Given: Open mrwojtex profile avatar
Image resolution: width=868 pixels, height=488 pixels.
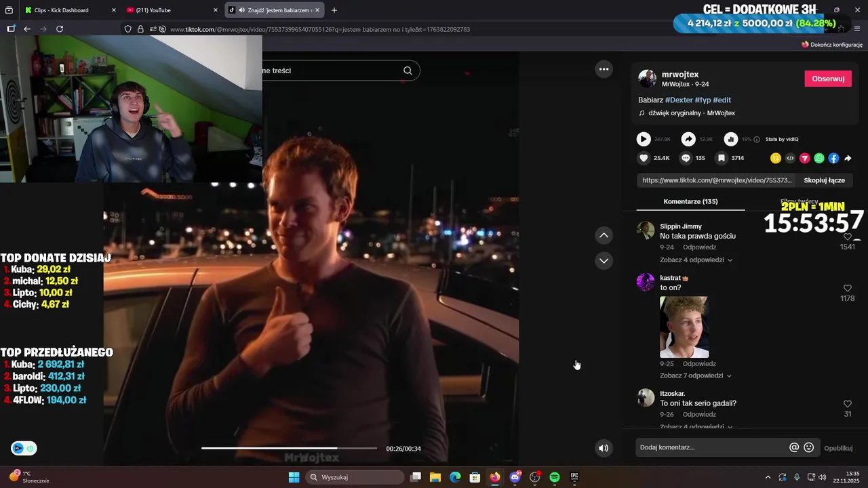Looking at the screenshot, I should point(647,79).
